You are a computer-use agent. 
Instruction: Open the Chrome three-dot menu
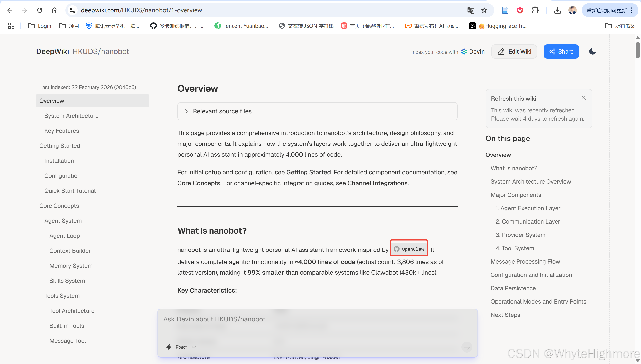(x=632, y=10)
